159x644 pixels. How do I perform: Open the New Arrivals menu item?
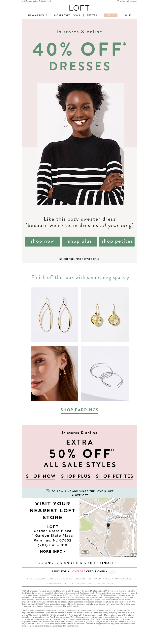pyautogui.click(x=38, y=15)
